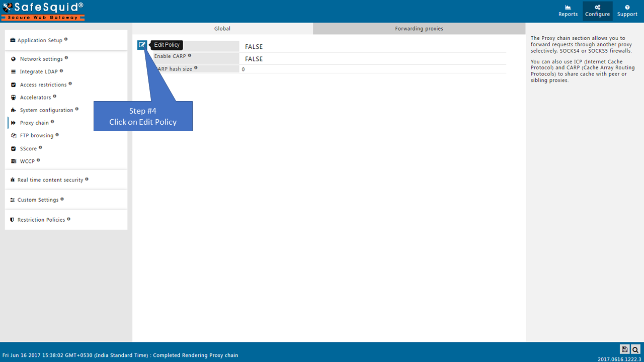Select Proxy chain in the sidebar
Image resolution: width=644 pixels, height=362 pixels.
[35, 123]
